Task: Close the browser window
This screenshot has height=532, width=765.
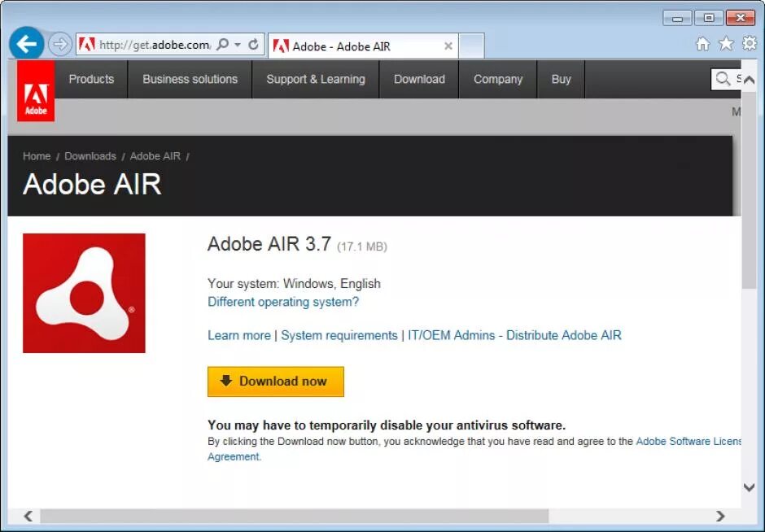Action: (x=741, y=18)
